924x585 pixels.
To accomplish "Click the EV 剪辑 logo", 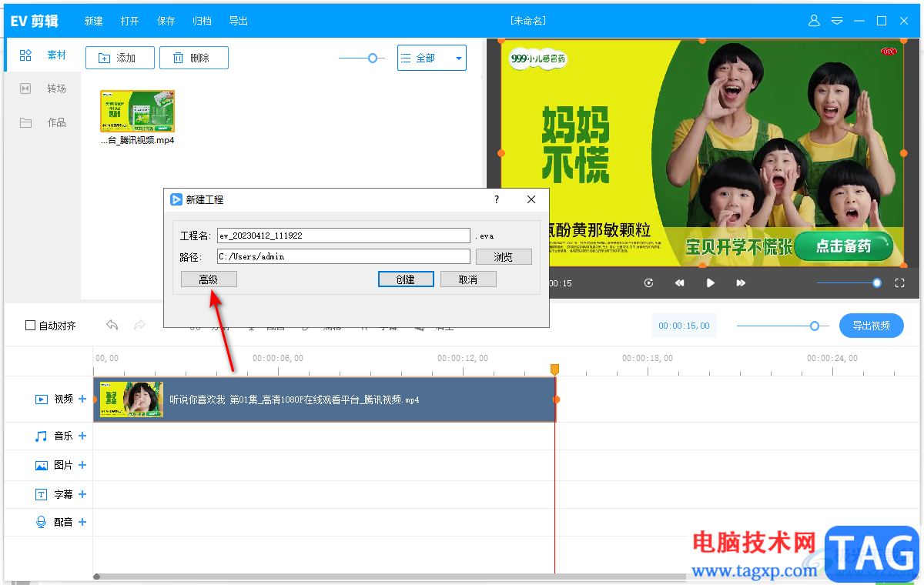I will click(x=35, y=21).
